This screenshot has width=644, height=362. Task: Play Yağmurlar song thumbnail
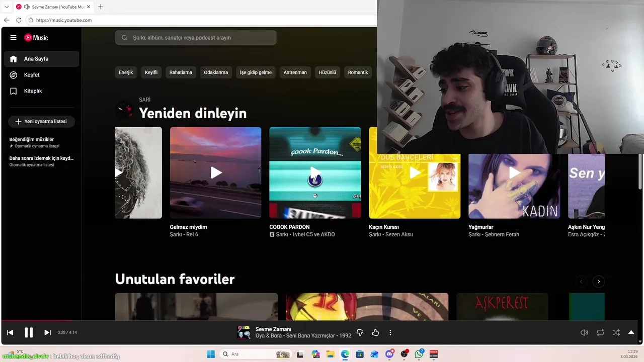pyautogui.click(x=514, y=172)
